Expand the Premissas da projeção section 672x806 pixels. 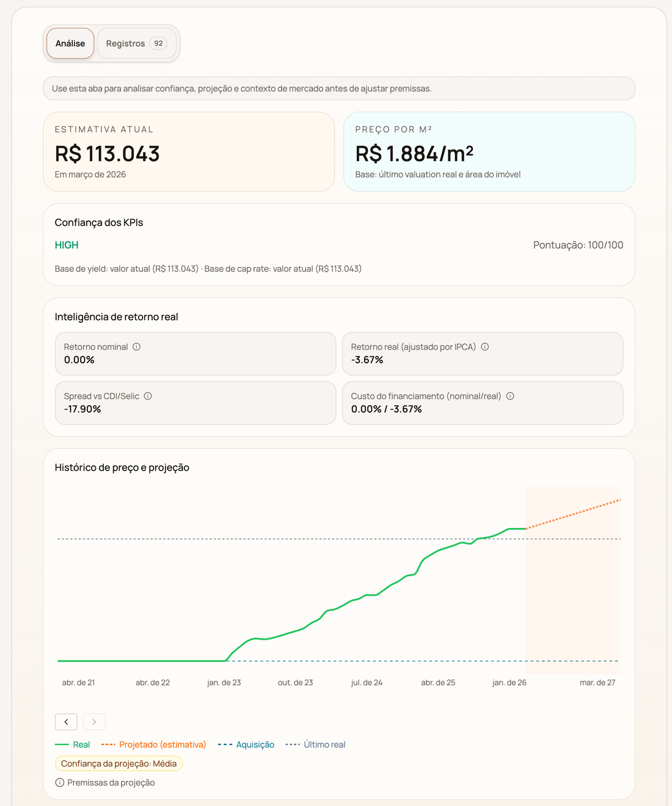[111, 782]
